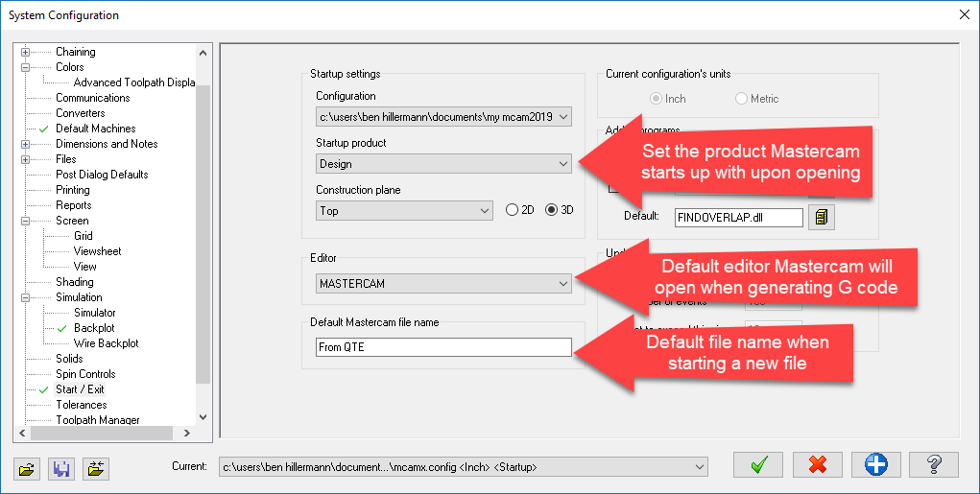The image size is (980, 494).
Task: Click the FINDOVERLAP.dll default input field
Action: [x=739, y=218]
